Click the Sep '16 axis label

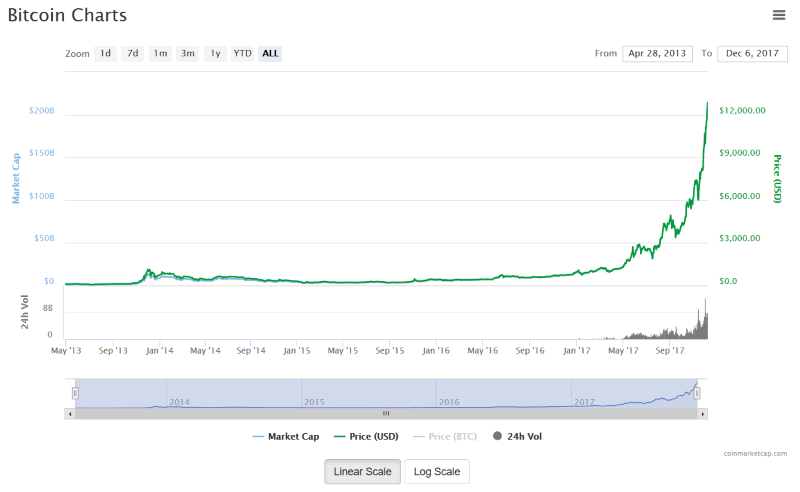(530, 351)
